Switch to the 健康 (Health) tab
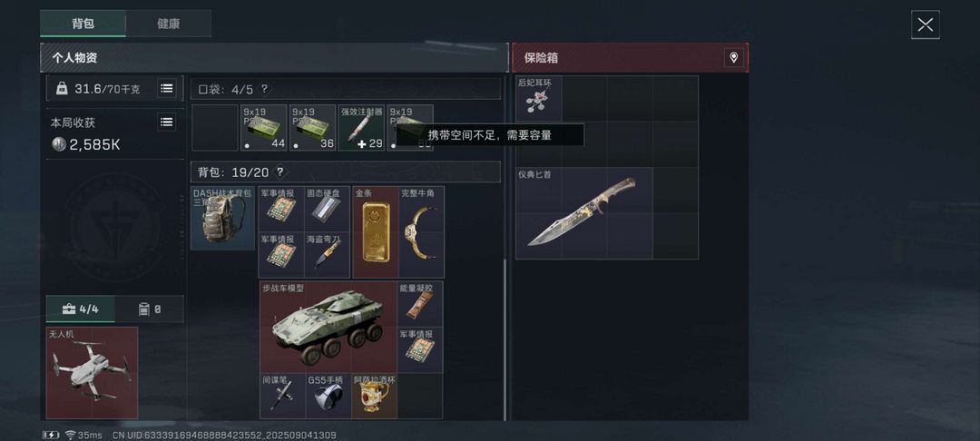The width and height of the screenshot is (980, 441). point(168,24)
